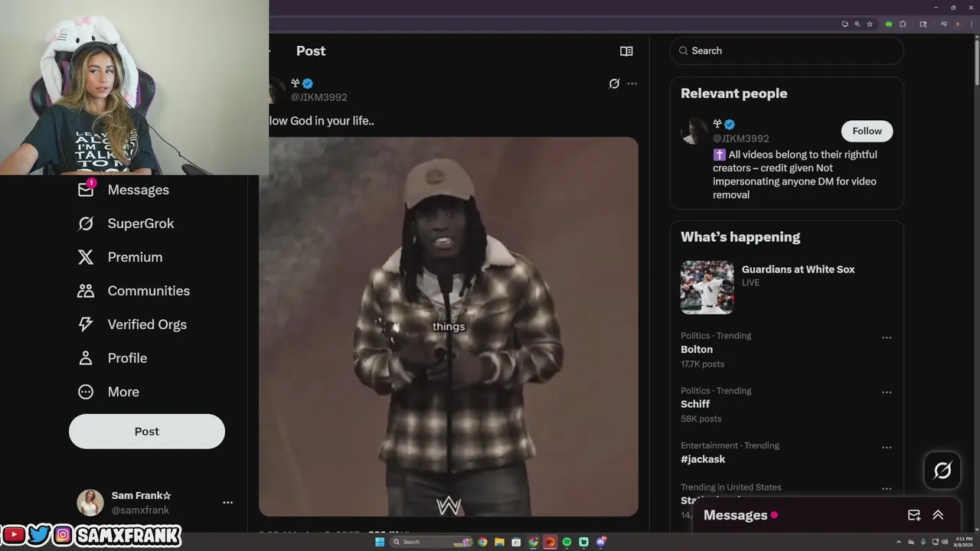Open the browser Extensions puzzle icon

point(903,24)
